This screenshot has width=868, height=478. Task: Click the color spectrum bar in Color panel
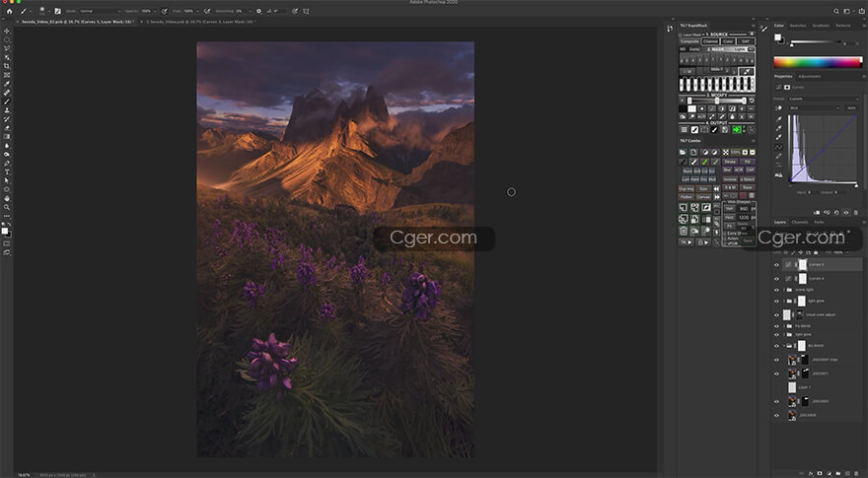pyautogui.click(x=818, y=62)
